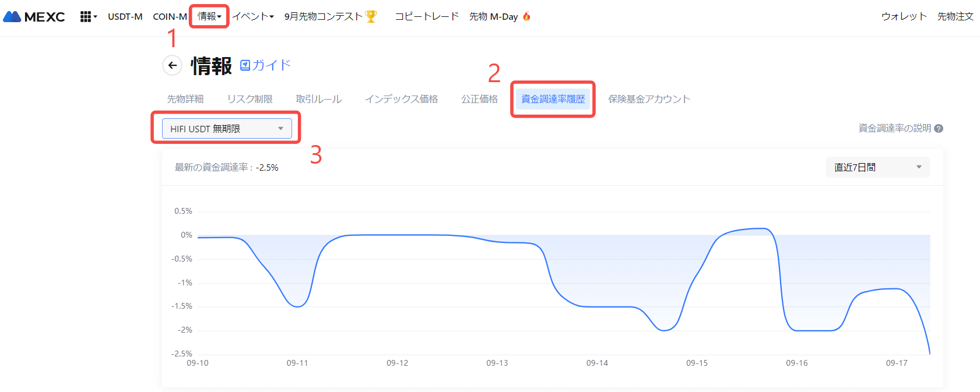Click the COIN-M navigation item
980x392 pixels.
[x=170, y=17]
